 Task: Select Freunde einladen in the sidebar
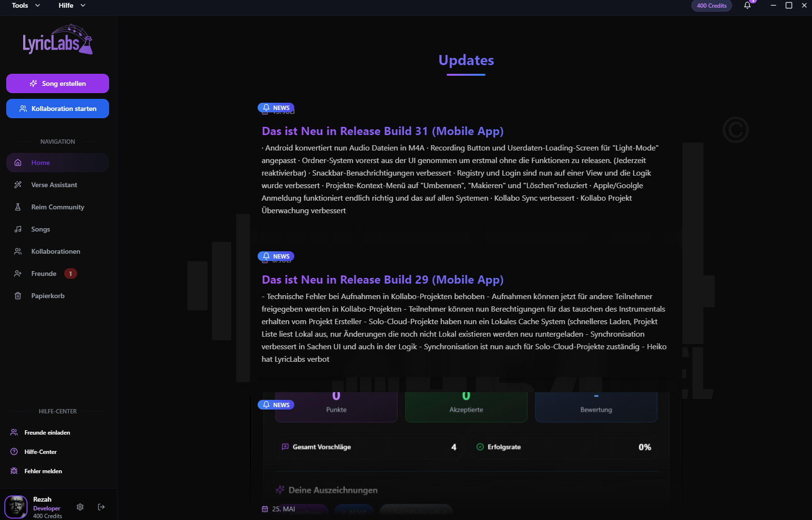point(47,433)
